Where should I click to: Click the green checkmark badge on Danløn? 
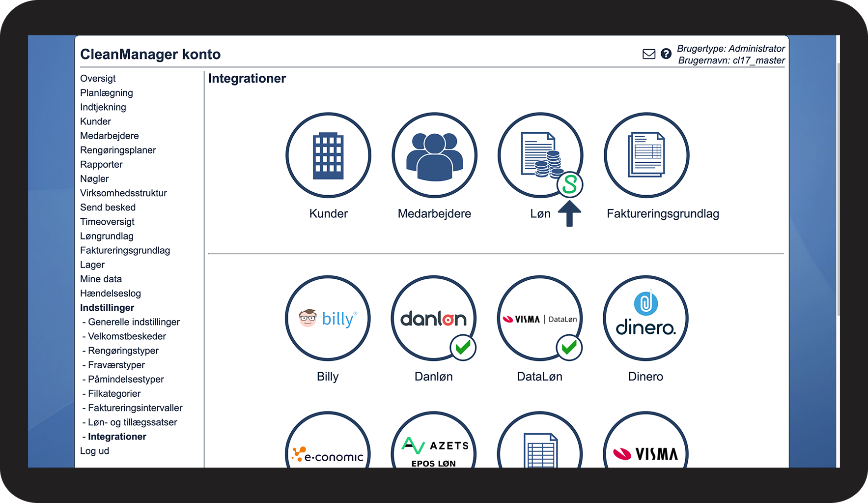coord(463,348)
